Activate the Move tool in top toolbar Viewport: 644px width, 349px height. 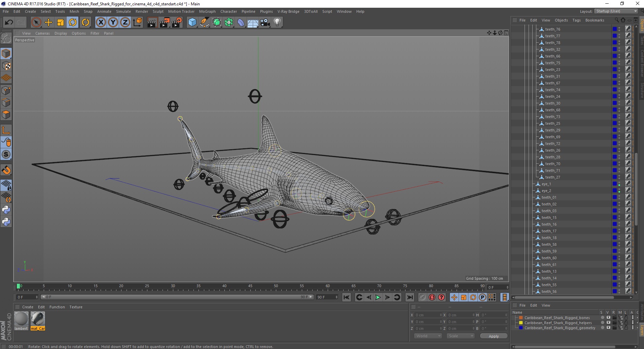pyautogui.click(x=48, y=22)
